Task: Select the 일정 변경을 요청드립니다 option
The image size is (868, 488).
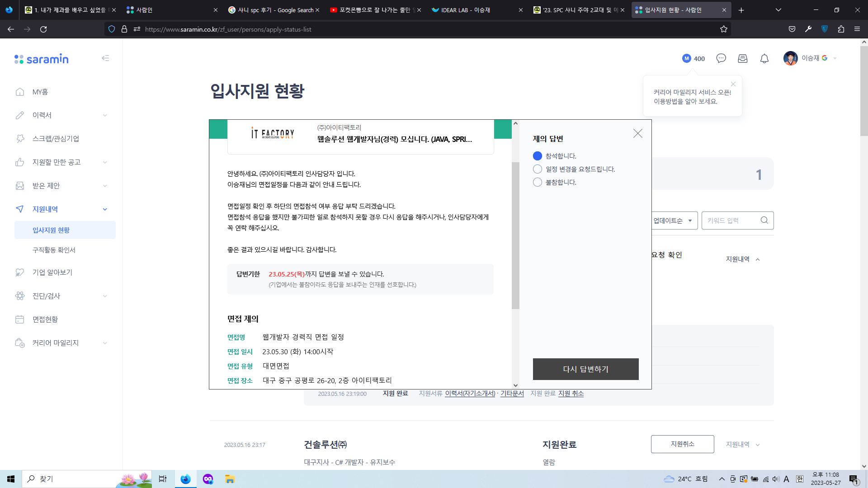Action: coord(537,169)
